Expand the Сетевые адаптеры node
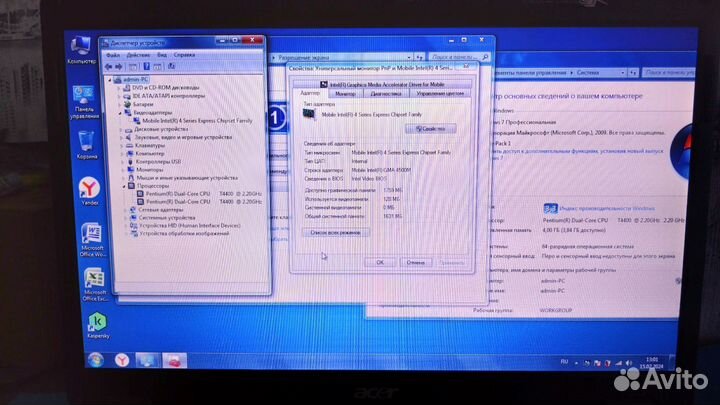Viewport: 720px width, 405px height. (125, 210)
